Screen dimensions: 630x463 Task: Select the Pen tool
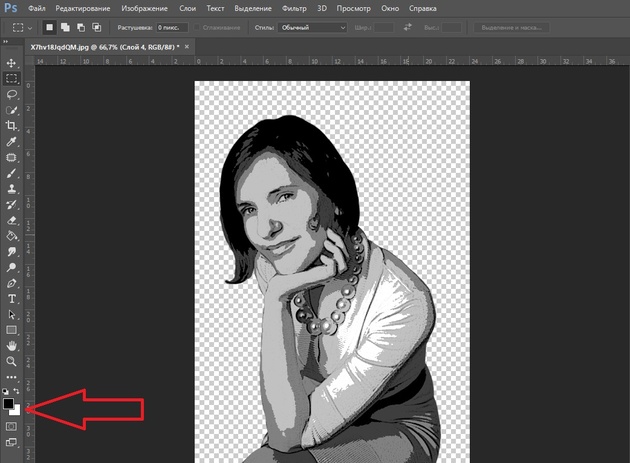[11, 283]
